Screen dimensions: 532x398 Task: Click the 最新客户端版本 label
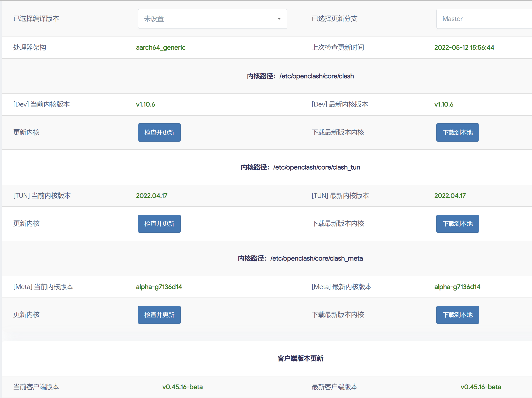[x=334, y=387]
